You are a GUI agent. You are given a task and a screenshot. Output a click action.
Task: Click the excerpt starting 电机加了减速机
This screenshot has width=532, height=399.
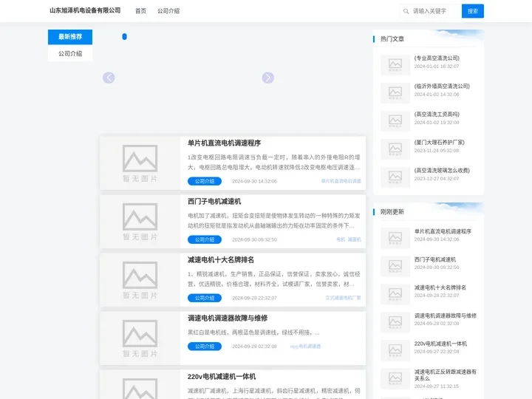point(274,220)
